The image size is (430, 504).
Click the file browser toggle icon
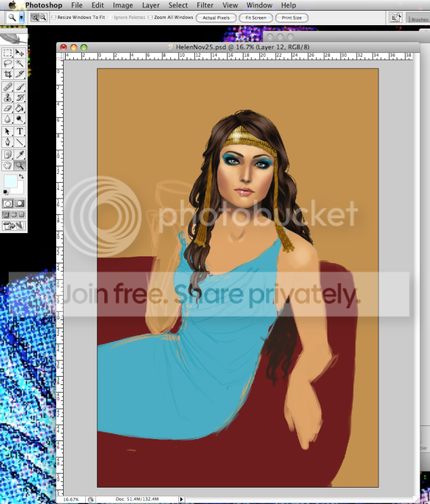point(395,18)
